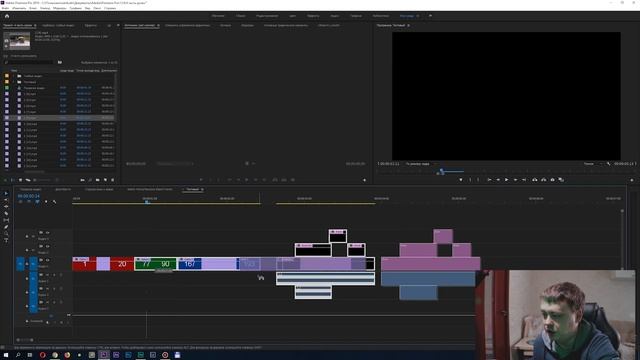Click project search input field
The height and width of the screenshot is (360, 640).
(x=29, y=62)
